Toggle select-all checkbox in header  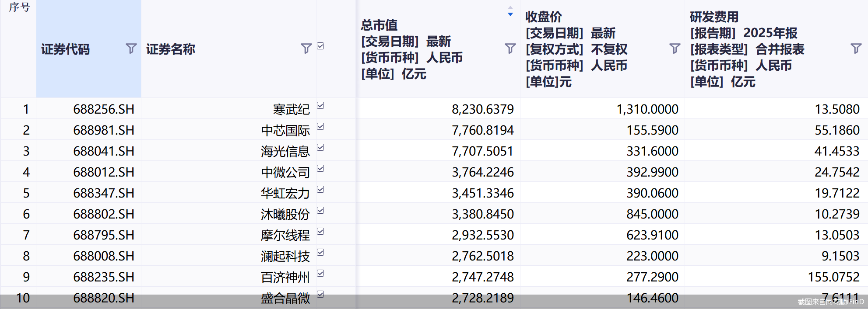pyautogui.click(x=320, y=46)
